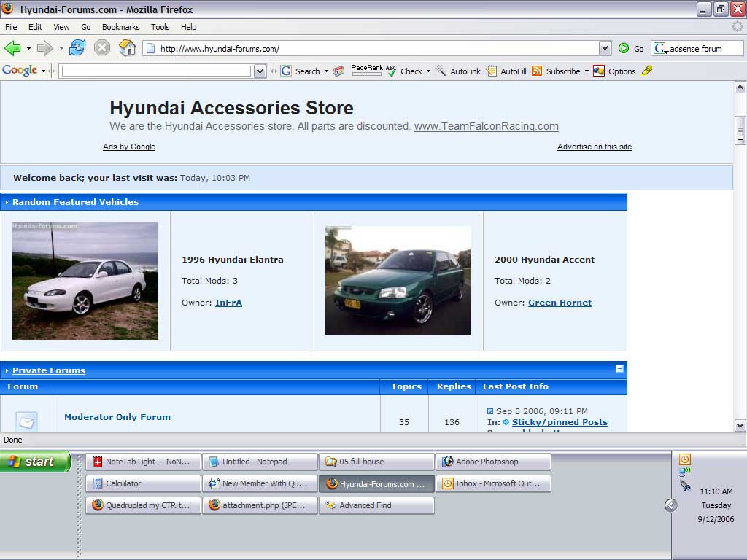The width and height of the screenshot is (747, 560).
Task: Click the page scrollbar down arrow
Action: coord(740,425)
